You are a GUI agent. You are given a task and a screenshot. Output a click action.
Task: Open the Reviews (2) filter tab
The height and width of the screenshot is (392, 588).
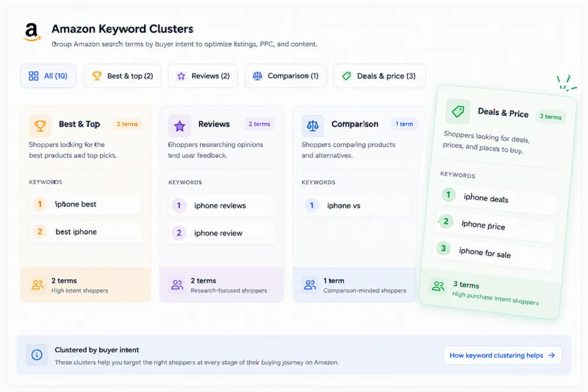(202, 76)
